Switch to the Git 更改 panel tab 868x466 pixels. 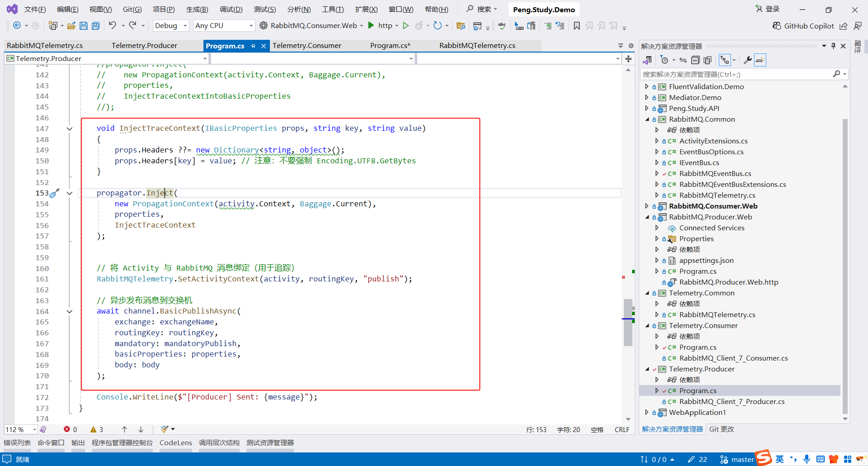[722, 429]
